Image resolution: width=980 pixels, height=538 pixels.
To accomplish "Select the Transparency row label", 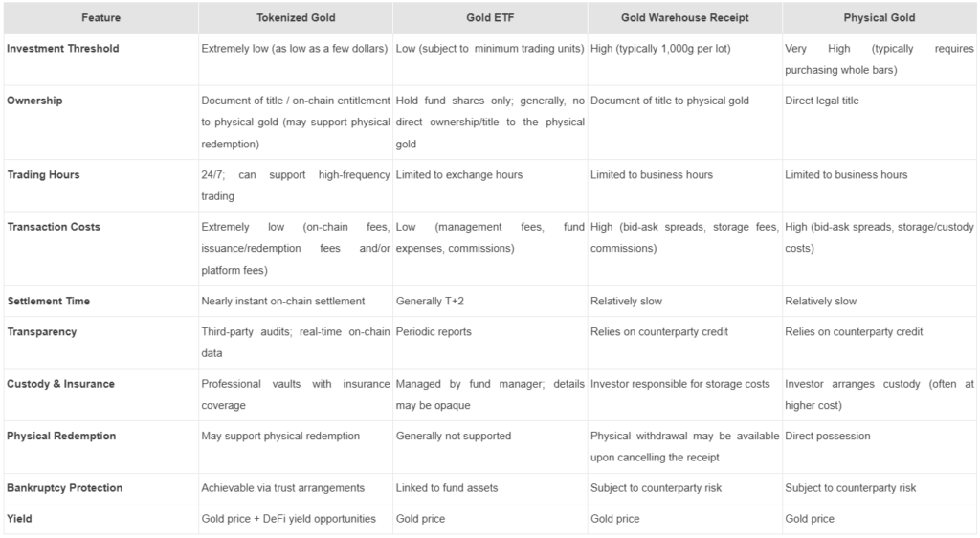I will [x=42, y=332].
